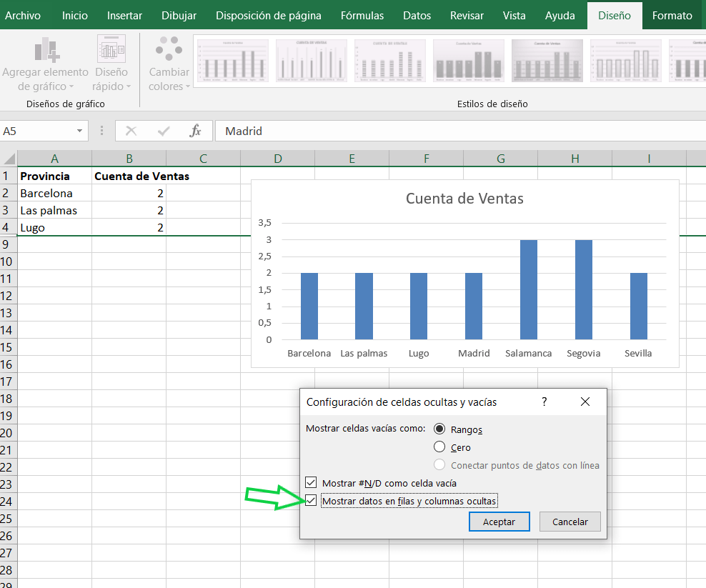Uncheck Mostrar datos en filas ocultas

tap(311, 500)
